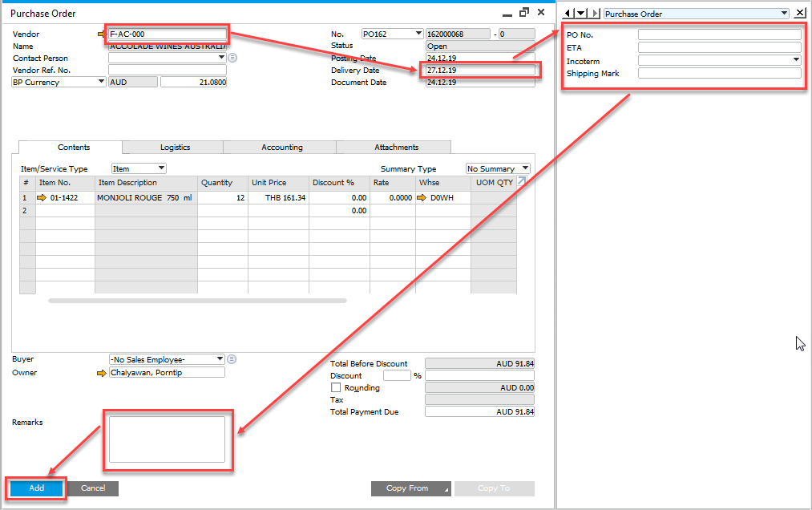Follow the link arrow for item 01-1422
812x510 pixels.
pos(42,197)
